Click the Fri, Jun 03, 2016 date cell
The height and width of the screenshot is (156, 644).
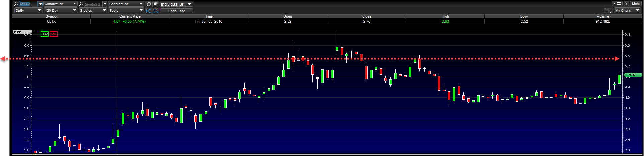[209, 21]
